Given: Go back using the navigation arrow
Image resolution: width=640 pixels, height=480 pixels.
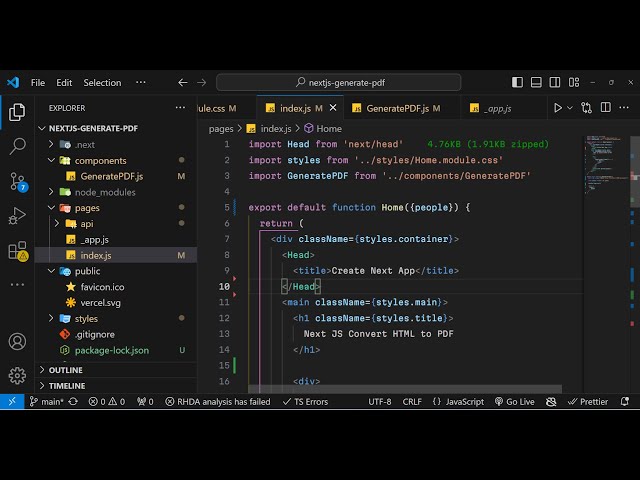Looking at the screenshot, I should pos(182,83).
